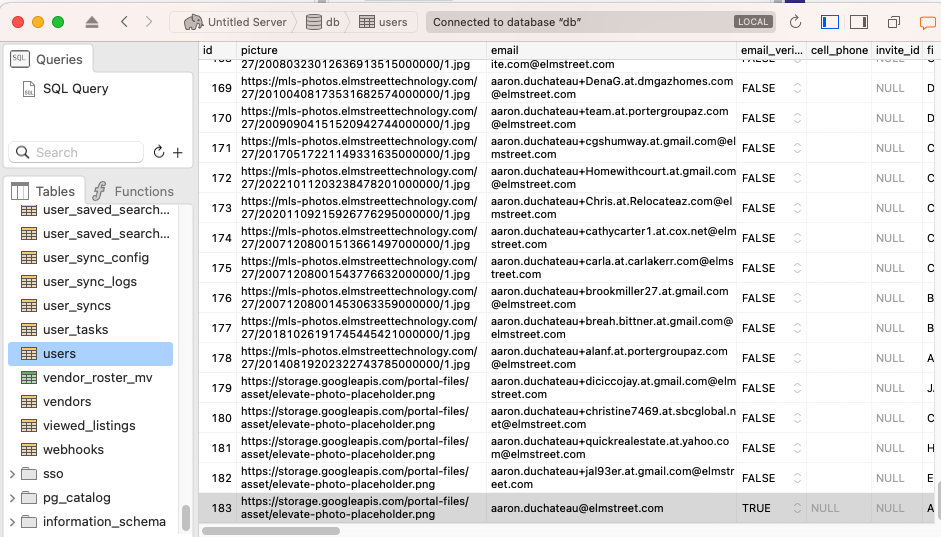Screen dimensions: 941x537
Task: Click the FALSE value in row 172
Action: (758, 178)
